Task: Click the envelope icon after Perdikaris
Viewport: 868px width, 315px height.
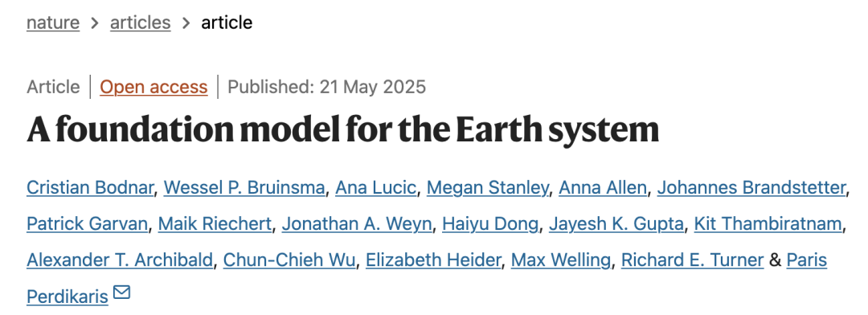Action: tap(122, 292)
